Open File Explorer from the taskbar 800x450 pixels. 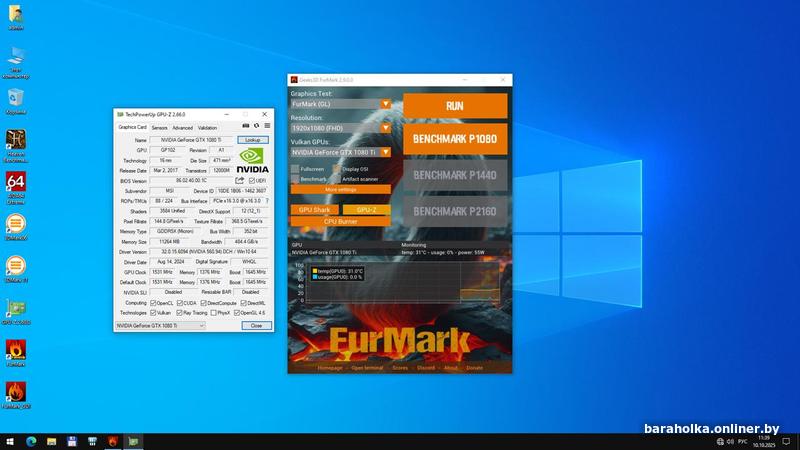click(x=51, y=441)
